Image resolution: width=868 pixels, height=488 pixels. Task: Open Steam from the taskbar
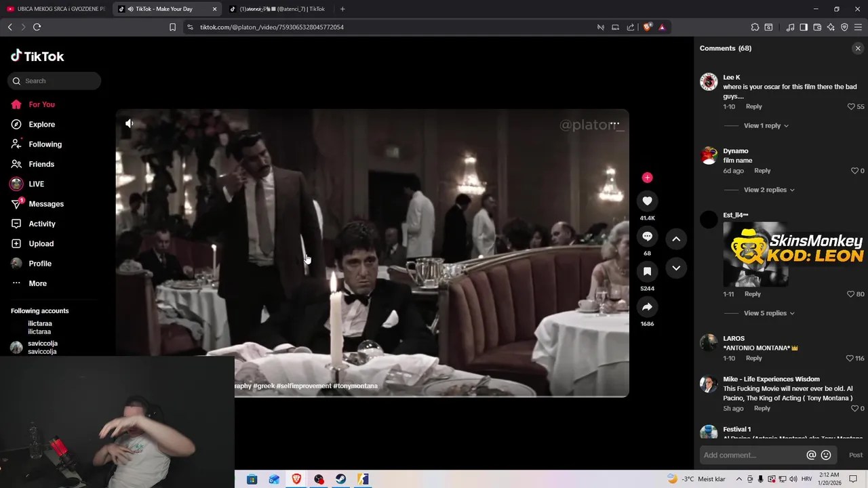click(x=340, y=479)
